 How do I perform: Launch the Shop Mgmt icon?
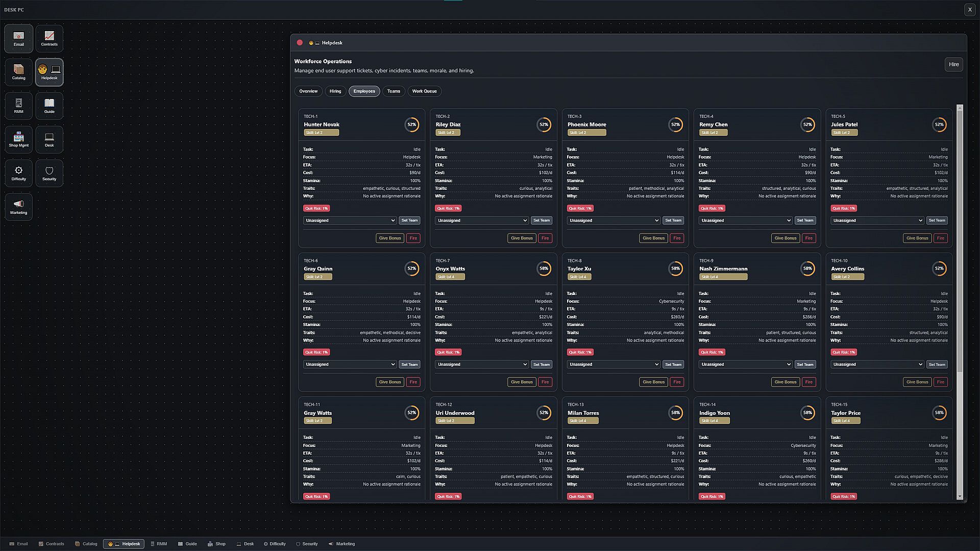(19, 139)
